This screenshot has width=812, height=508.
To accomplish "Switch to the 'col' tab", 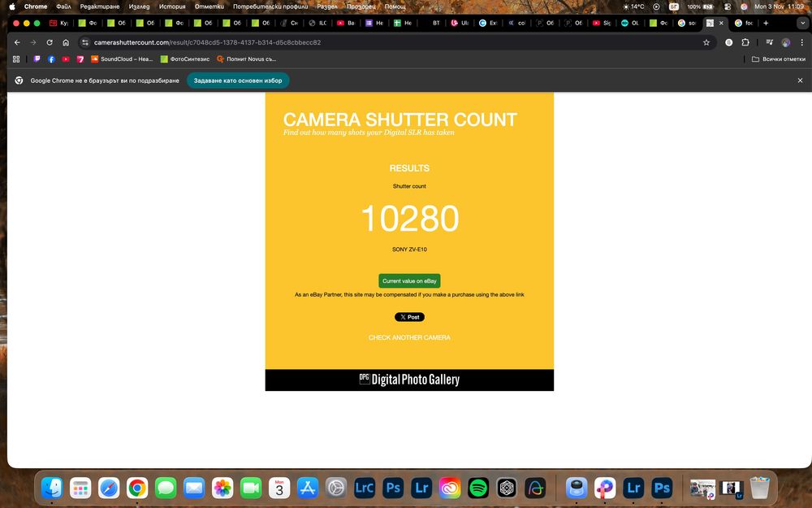I will pyautogui.click(x=516, y=23).
